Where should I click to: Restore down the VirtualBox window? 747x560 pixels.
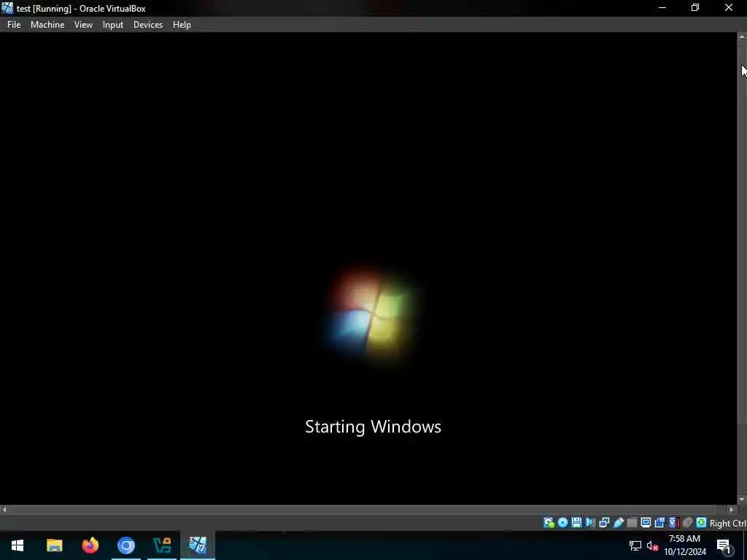coord(695,7)
